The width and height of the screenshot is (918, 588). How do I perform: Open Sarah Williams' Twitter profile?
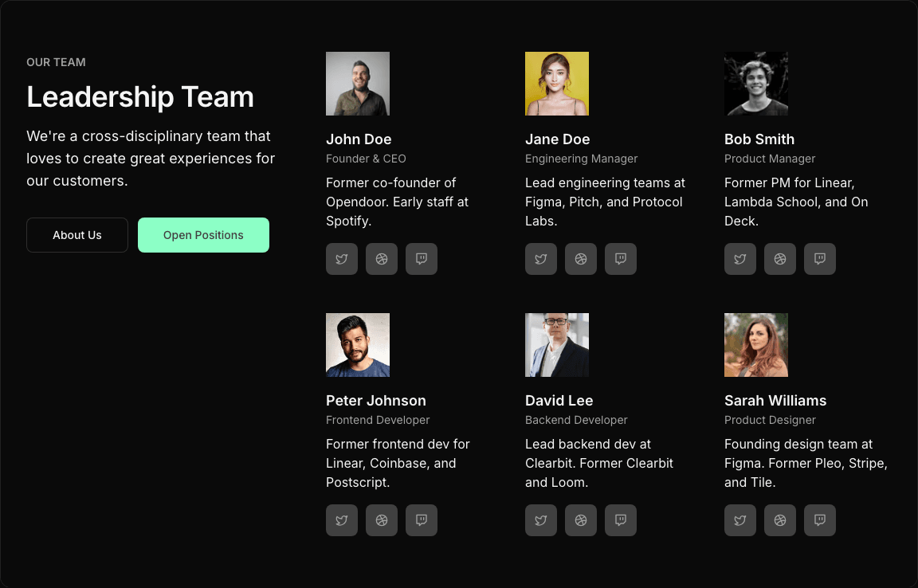740,520
